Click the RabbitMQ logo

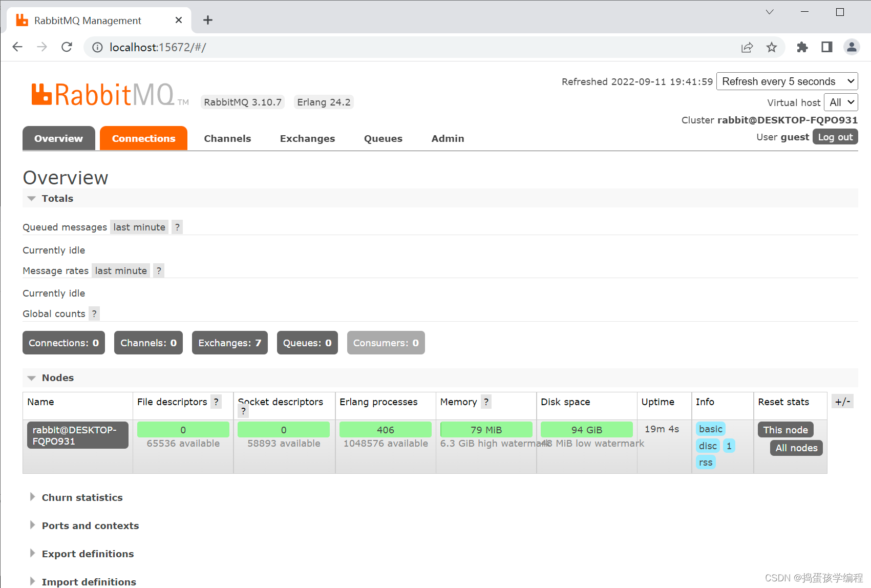(x=110, y=95)
